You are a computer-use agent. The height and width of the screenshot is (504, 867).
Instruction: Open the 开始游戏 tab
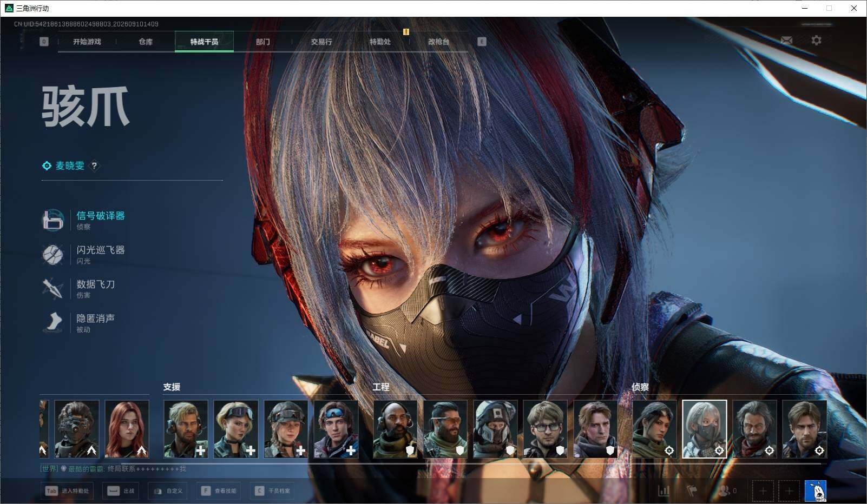click(87, 42)
